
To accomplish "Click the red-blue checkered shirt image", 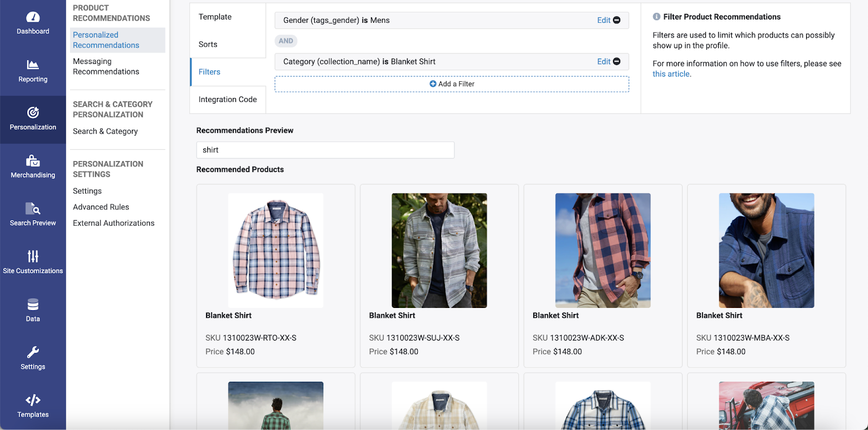I will (603, 251).
